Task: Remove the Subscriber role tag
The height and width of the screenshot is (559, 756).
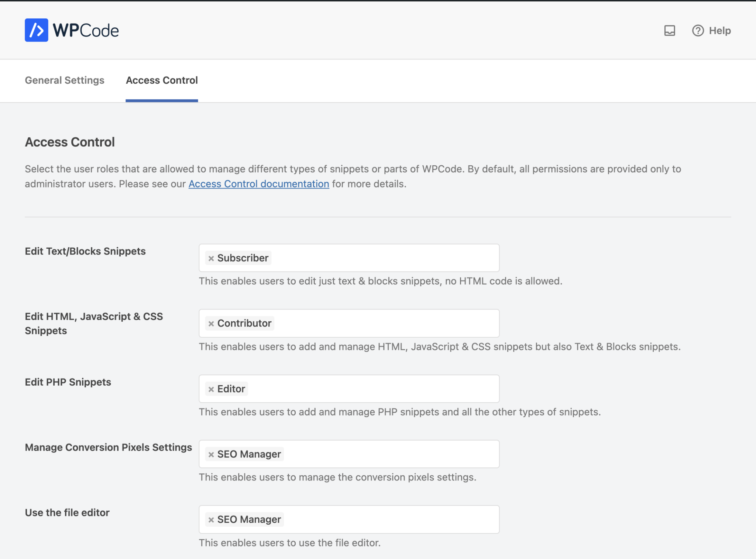Action: (x=210, y=258)
